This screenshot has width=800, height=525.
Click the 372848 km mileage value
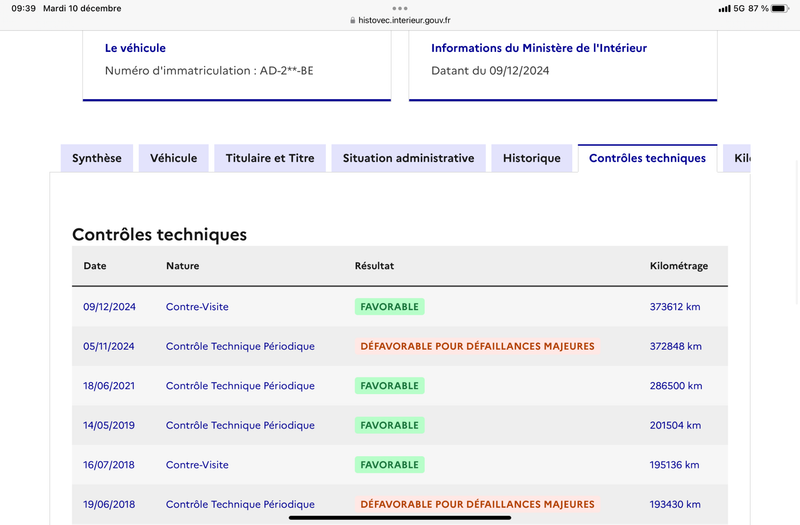click(676, 346)
